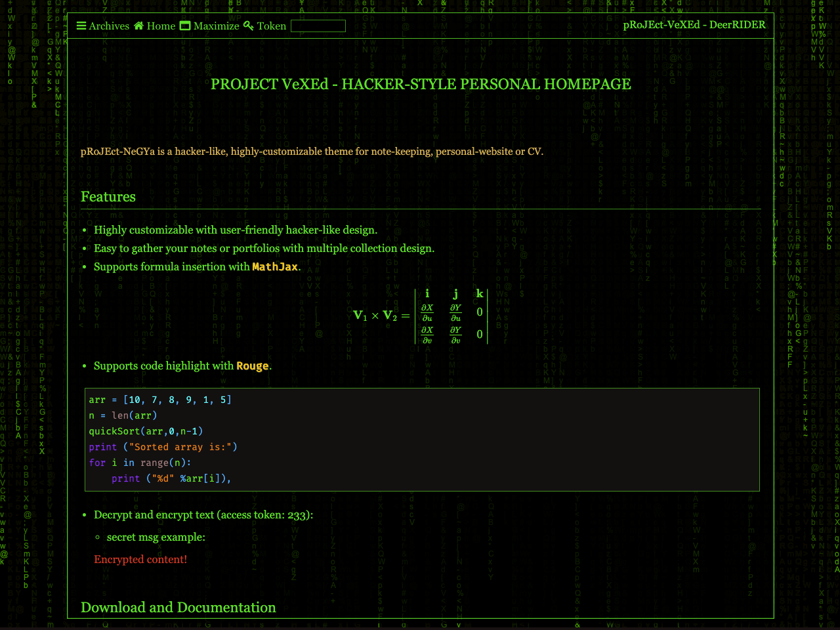This screenshot has width=840, height=630.
Task: Click the Token access input field
Action: pyautogui.click(x=318, y=26)
